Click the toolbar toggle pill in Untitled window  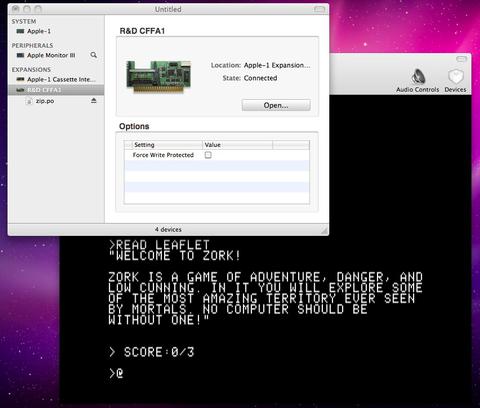tap(319, 9)
